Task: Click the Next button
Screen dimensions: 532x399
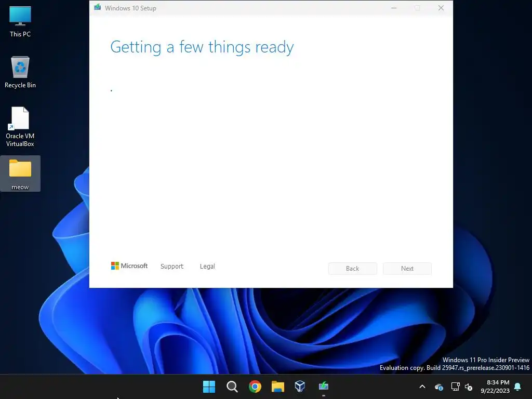Action: tap(407, 269)
